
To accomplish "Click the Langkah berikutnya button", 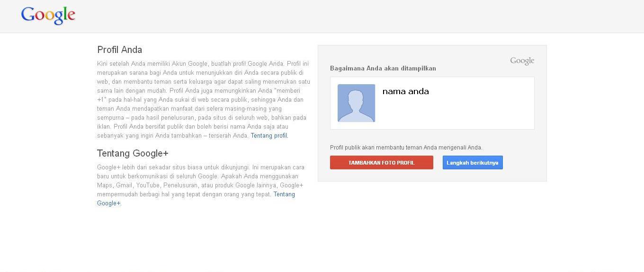I will [x=473, y=163].
